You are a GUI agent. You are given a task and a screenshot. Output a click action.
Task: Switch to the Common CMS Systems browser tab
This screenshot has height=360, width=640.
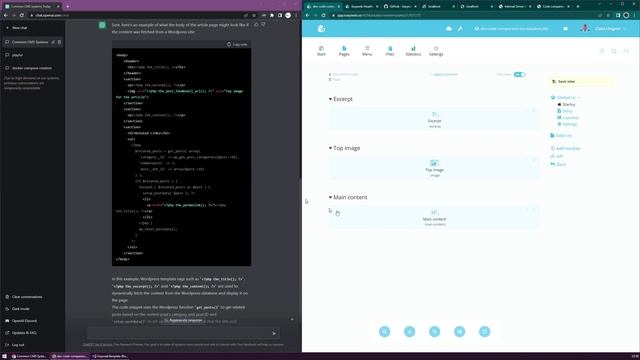(32, 6)
